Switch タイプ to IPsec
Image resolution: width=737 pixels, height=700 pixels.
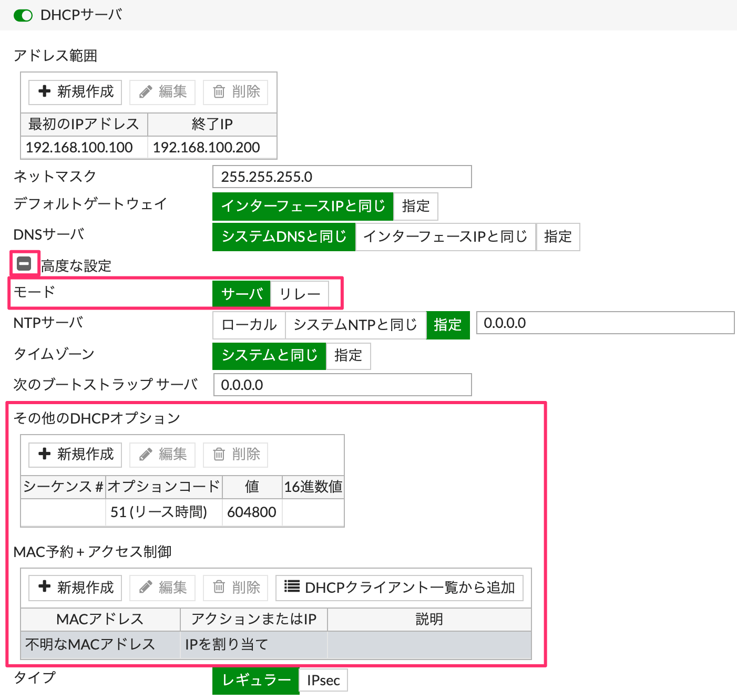coord(323,681)
